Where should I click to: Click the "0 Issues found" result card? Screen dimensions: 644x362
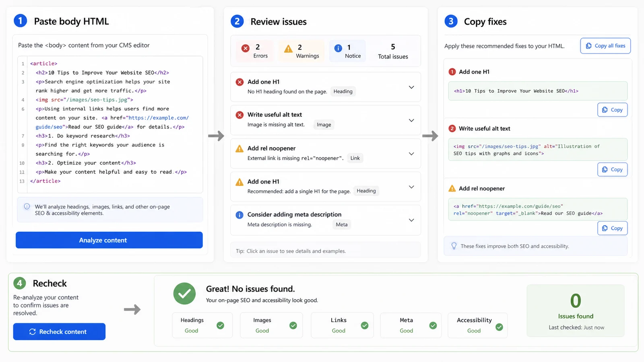coord(576,311)
